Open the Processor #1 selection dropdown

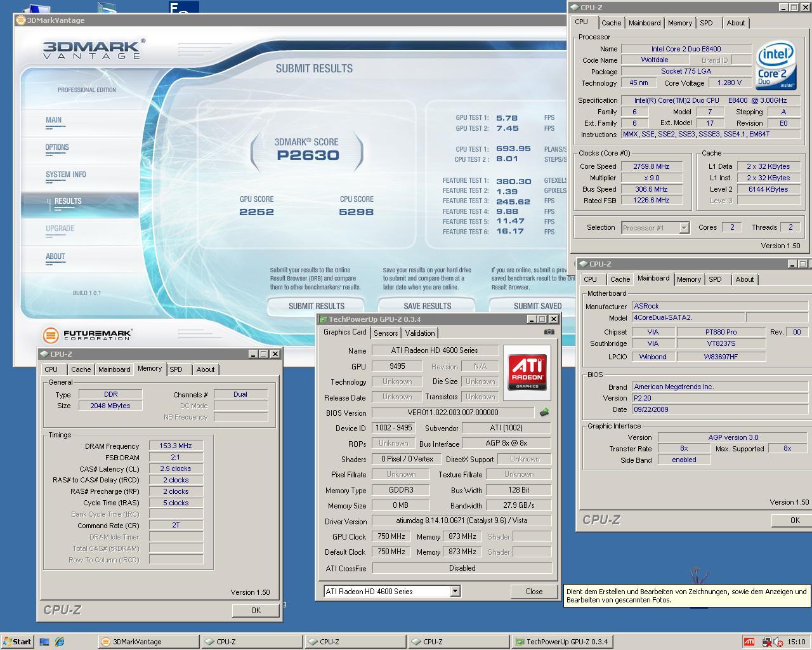click(684, 228)
